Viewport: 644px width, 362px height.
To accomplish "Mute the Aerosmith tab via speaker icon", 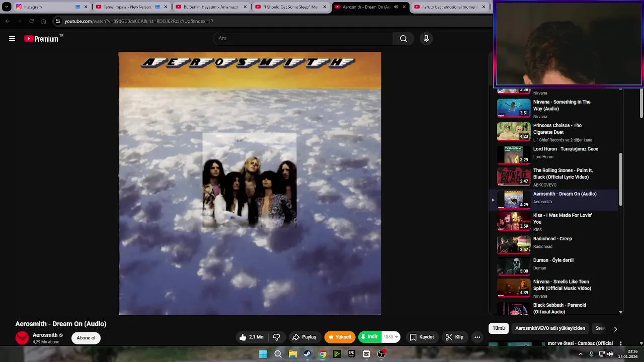I will click(x=396, y=7).
